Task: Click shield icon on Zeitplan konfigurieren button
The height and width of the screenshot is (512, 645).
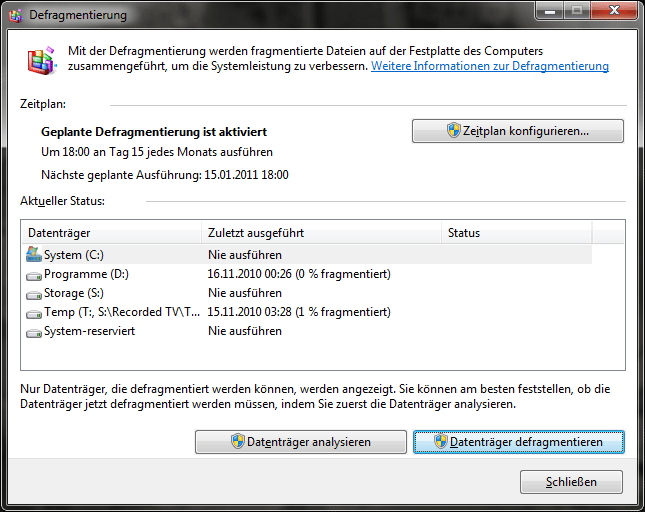Action: 453,130
